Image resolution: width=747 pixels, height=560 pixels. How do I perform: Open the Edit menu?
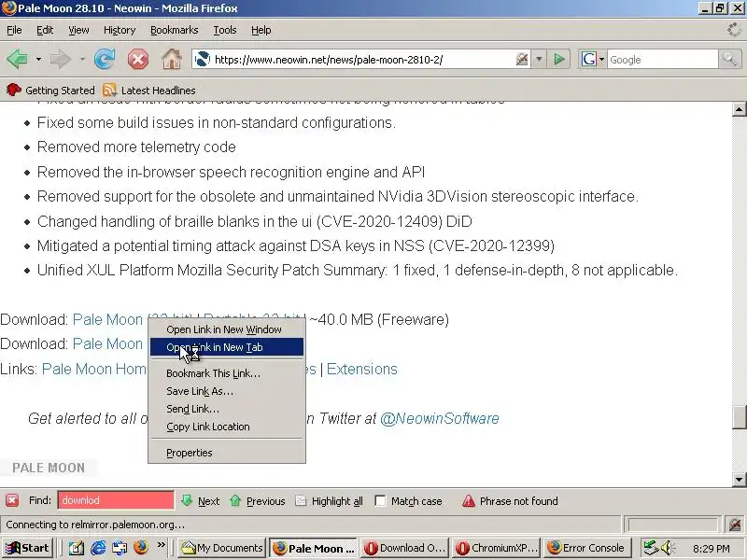pos(45,30)
